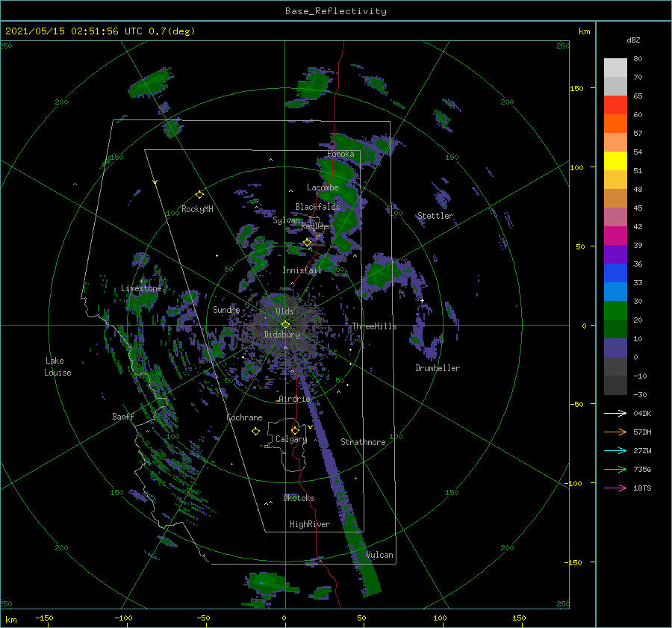Viewport: 672px width, 628px height.
Task: Click the Ponoka city label
Action: click(x=340, y=154)
